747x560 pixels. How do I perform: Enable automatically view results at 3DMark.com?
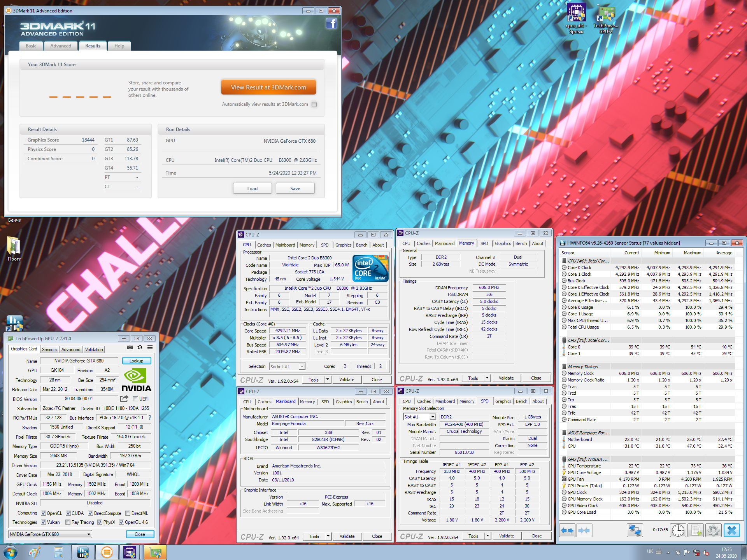pyautogui.click(x=314, y=104)
